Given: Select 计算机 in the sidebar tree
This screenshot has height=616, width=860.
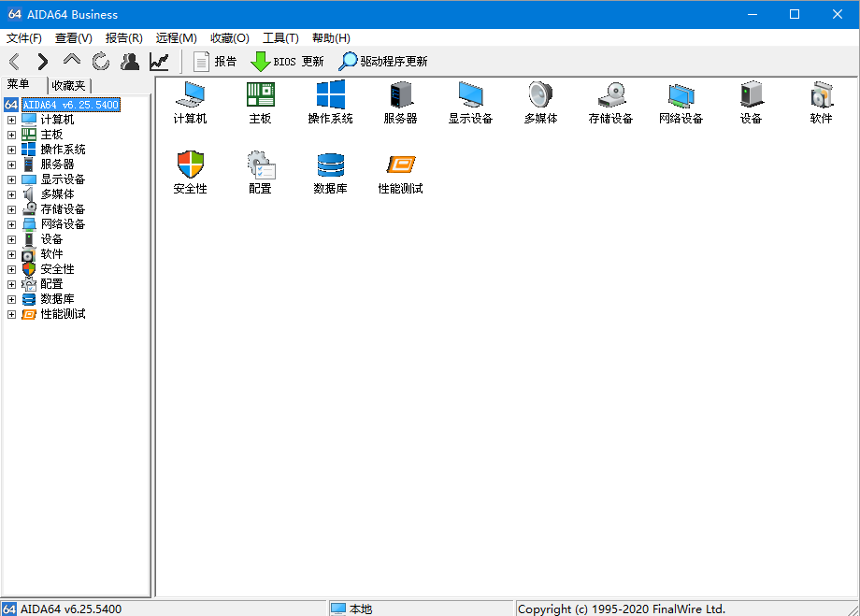Looking at the screenshot, I should [57, 120].
